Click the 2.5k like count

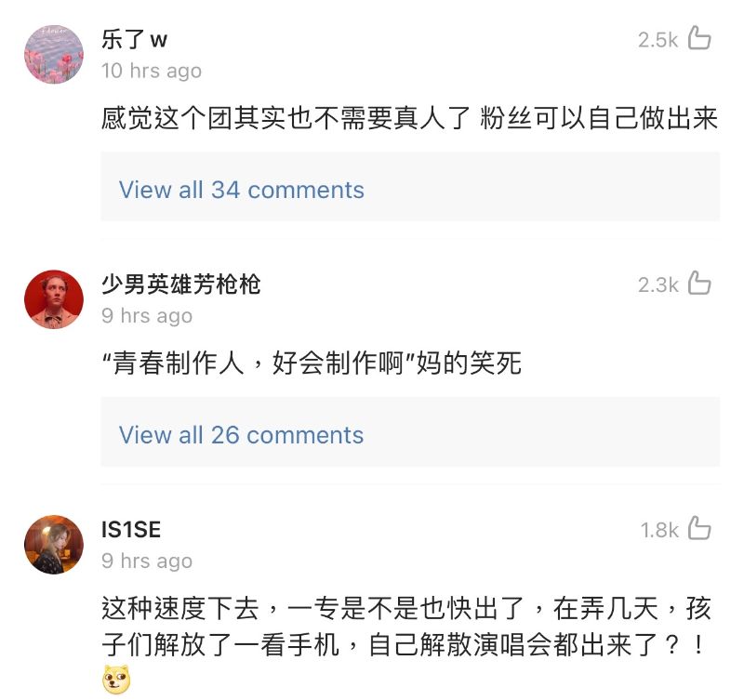tap(658, 39)
